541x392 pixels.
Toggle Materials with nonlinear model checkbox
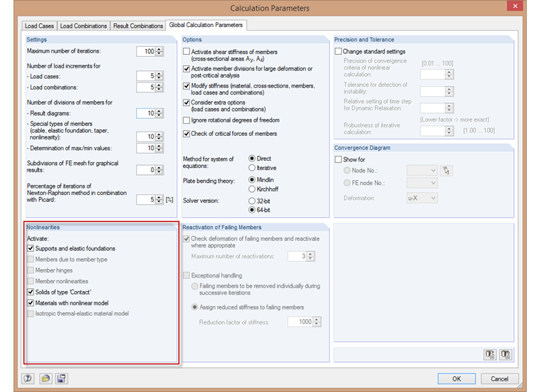click(x=31, y=303)
